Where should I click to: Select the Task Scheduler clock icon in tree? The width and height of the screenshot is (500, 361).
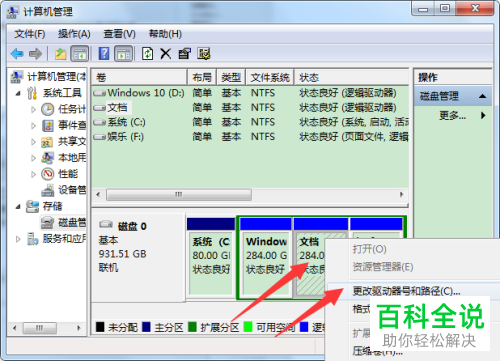(x=47, y=109)
